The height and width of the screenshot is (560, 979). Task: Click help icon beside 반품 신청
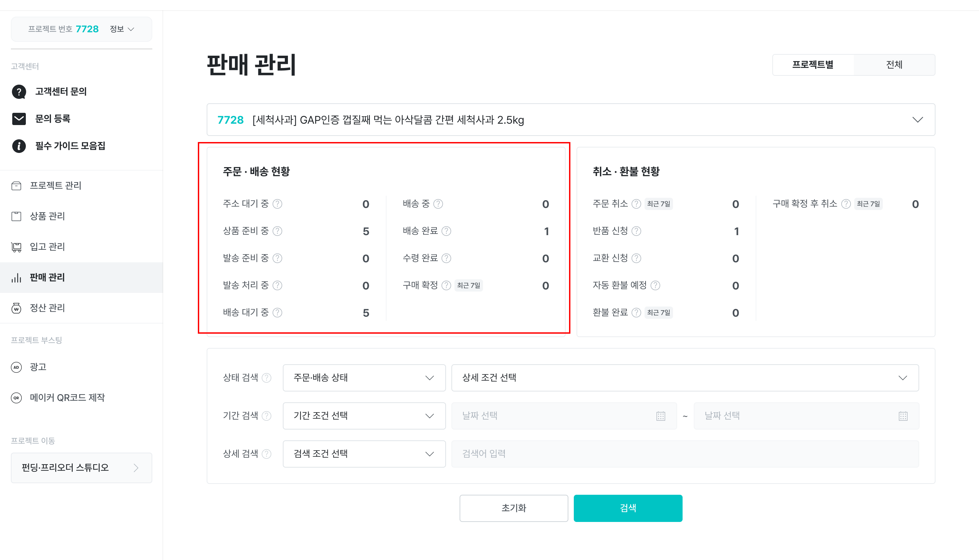(x=637, y=231)
